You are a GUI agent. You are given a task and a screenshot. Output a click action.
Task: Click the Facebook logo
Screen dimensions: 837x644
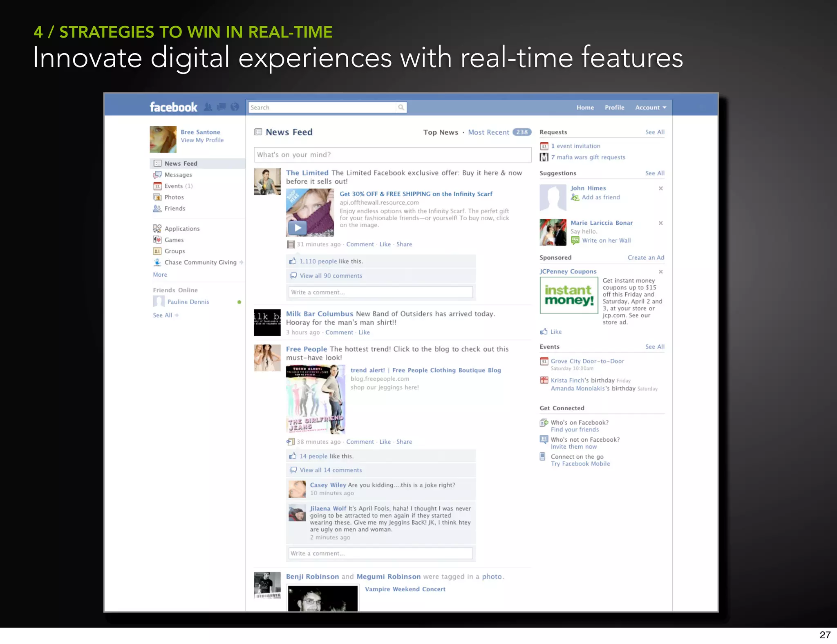(173, 107)
